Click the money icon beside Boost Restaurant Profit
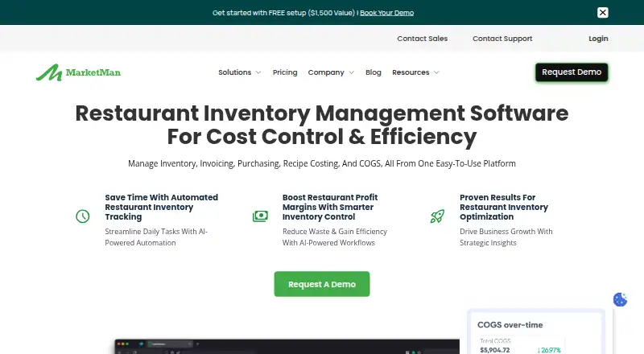 pyautogui.click(x=260, y=216)
